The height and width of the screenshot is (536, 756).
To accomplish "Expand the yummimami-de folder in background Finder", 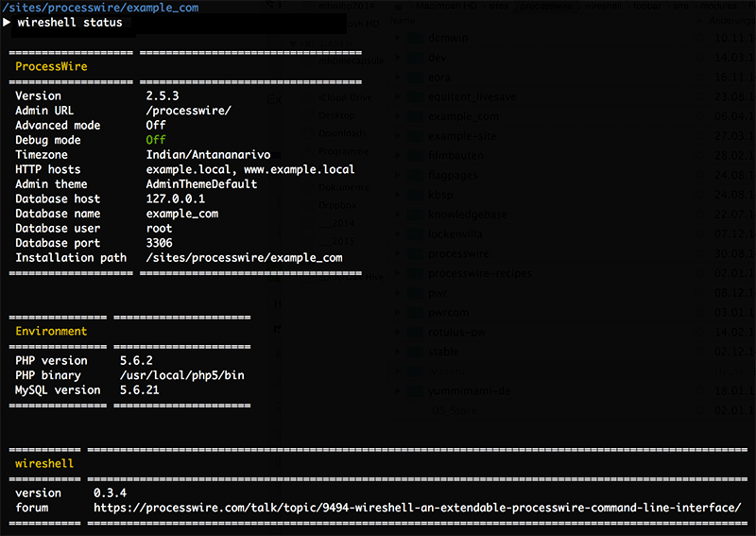I will pyautogui.click(x=397, y=390).
